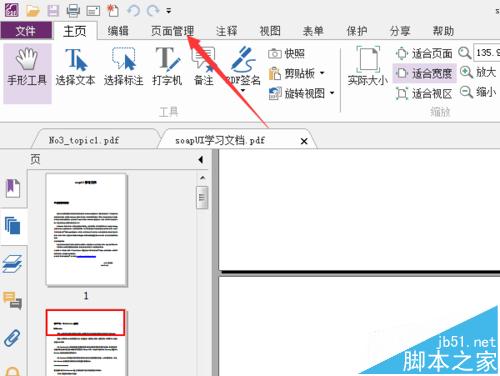Choose the Select Annotation tool (选择标注)

[x=124, y=67]
